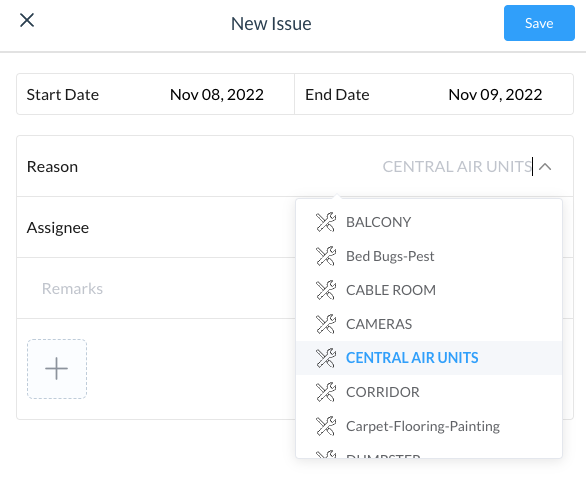Image resolution: width=586 pixels, height=486 pixels.
Task: Click the tools icon beside BALCONY
Action: click(326, 222)
